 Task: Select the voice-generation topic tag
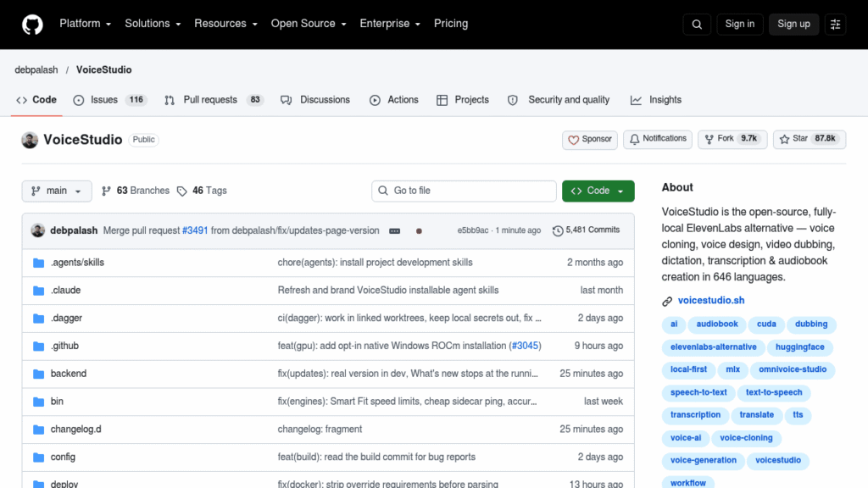point(703,460)
